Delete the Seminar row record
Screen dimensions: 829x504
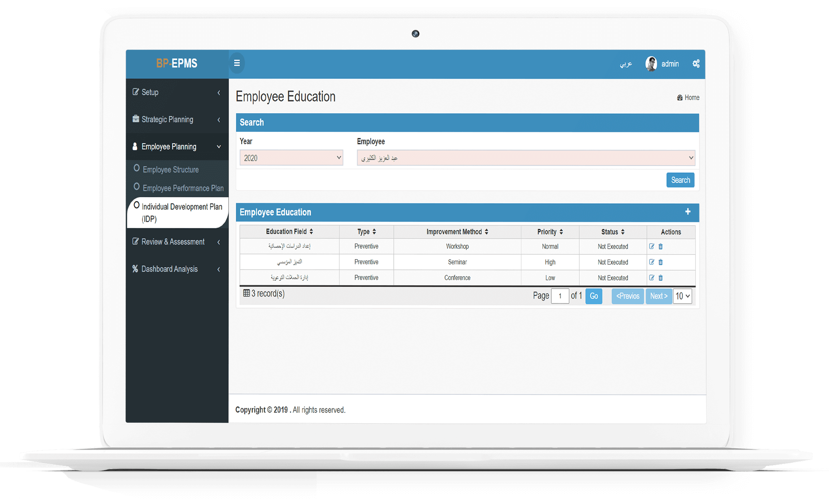point(661,262)
